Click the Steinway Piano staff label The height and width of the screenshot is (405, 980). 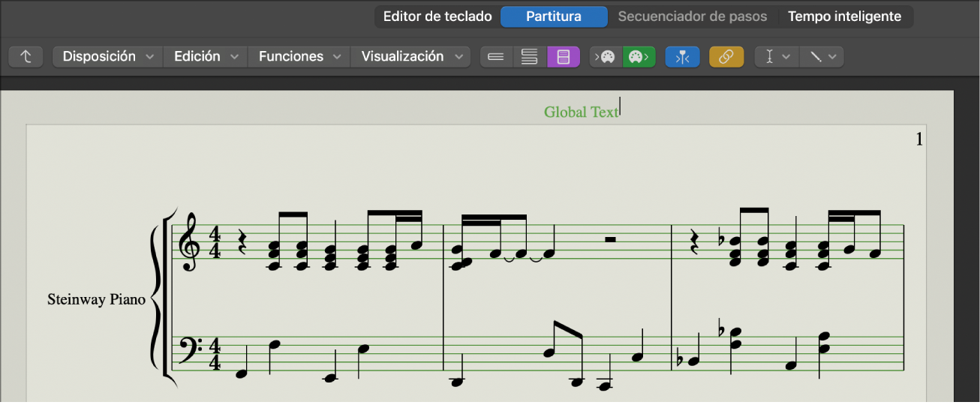click(96, 300)
